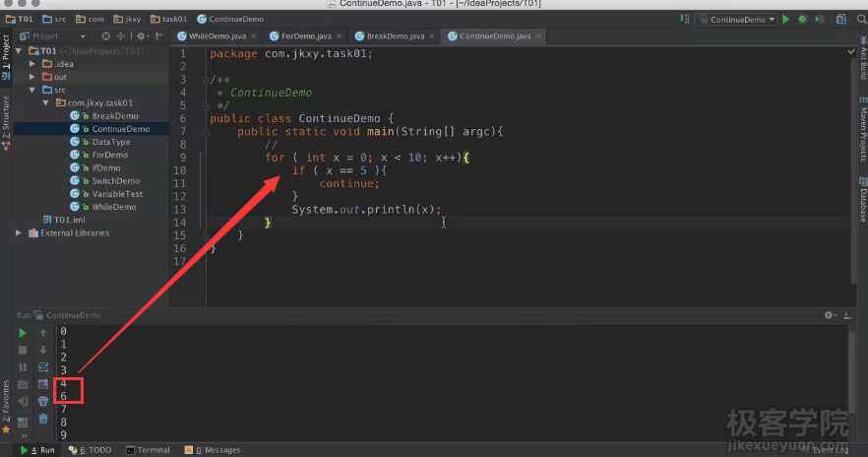Click scroll from source icon in Project panel
This screenshot has width=868, height=457.
click(106, 36)
